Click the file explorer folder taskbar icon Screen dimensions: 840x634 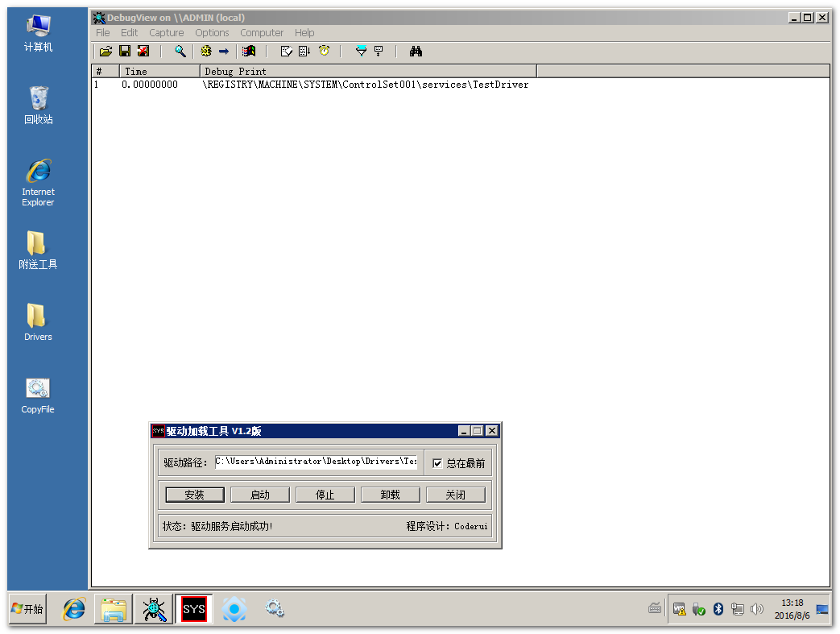[x=114, y=609]
